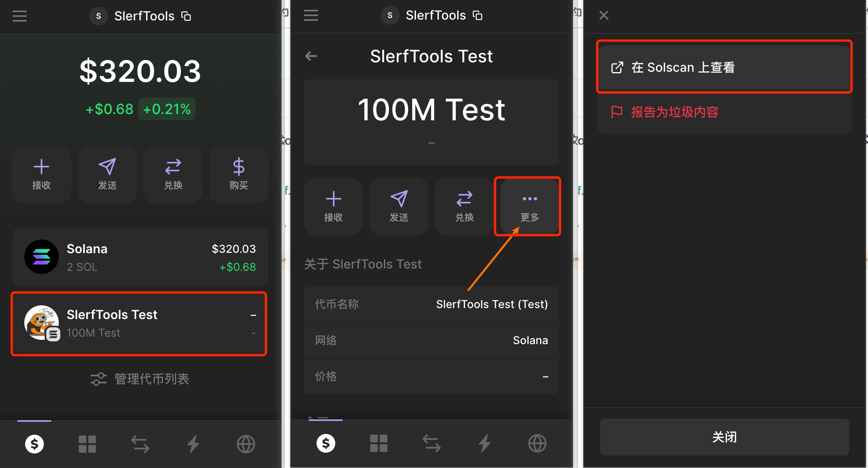
Task: Switch to collectibles grid tab in left panel
Action: 87,444
